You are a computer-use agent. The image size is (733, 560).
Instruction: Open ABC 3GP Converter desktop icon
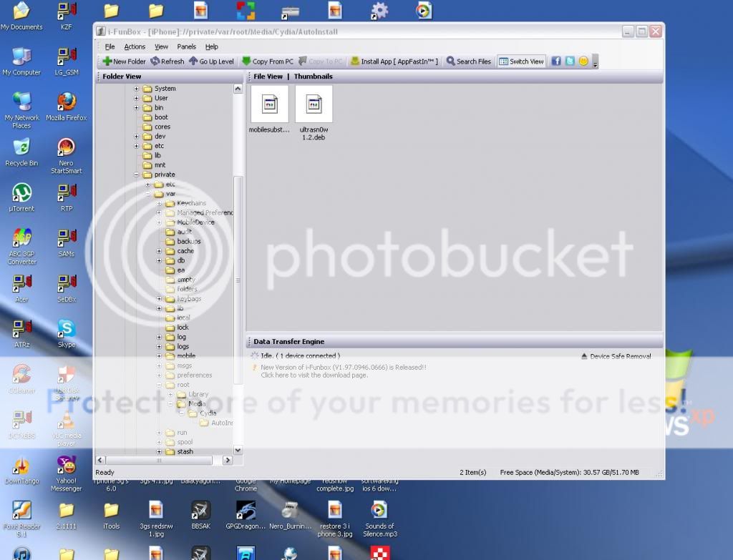tap(21, 246)
